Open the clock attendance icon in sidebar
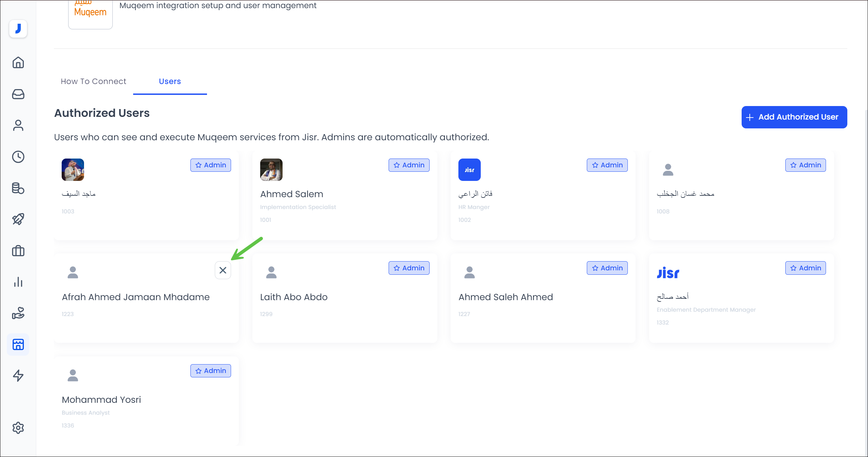The image size is (868, 457). pyautogui.click(x=18, y=157)
